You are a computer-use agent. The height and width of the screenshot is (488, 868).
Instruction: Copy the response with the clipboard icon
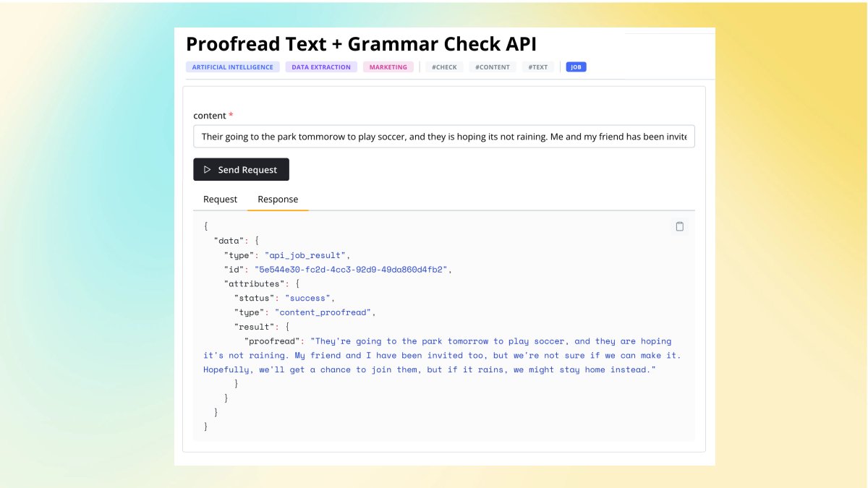679,226
